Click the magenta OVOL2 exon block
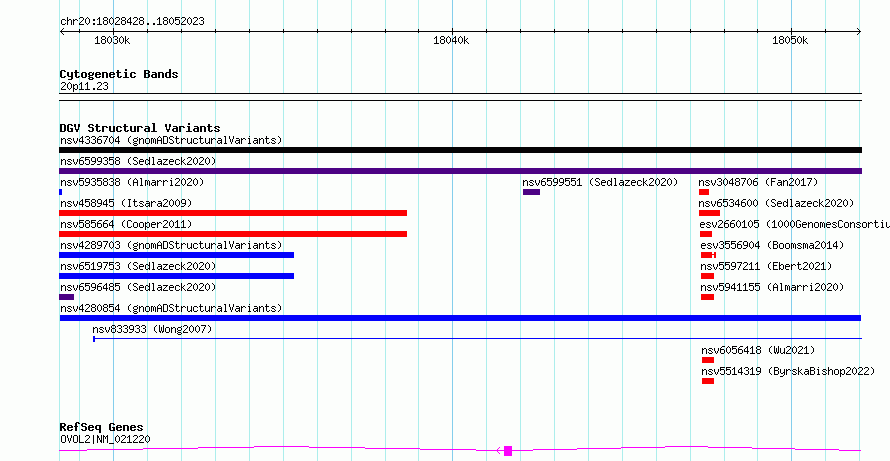Image resolution: width=890 pixels, height=461 pixels. tap(508, 451)
